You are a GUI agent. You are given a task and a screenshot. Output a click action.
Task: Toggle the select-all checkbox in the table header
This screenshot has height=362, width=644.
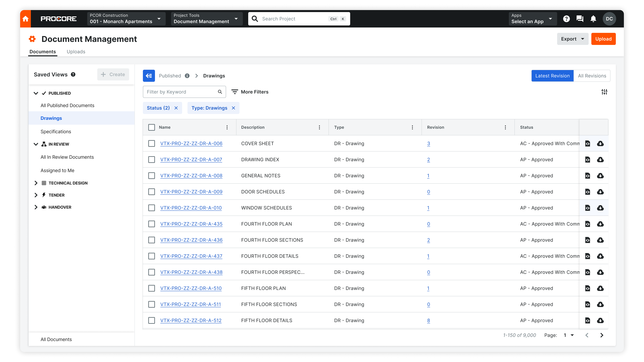[x=152, y=127]
